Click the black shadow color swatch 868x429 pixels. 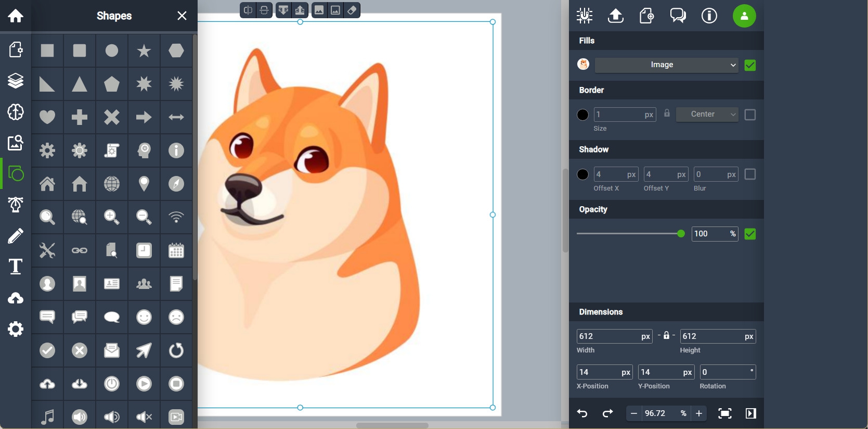(x=583, y=174)
